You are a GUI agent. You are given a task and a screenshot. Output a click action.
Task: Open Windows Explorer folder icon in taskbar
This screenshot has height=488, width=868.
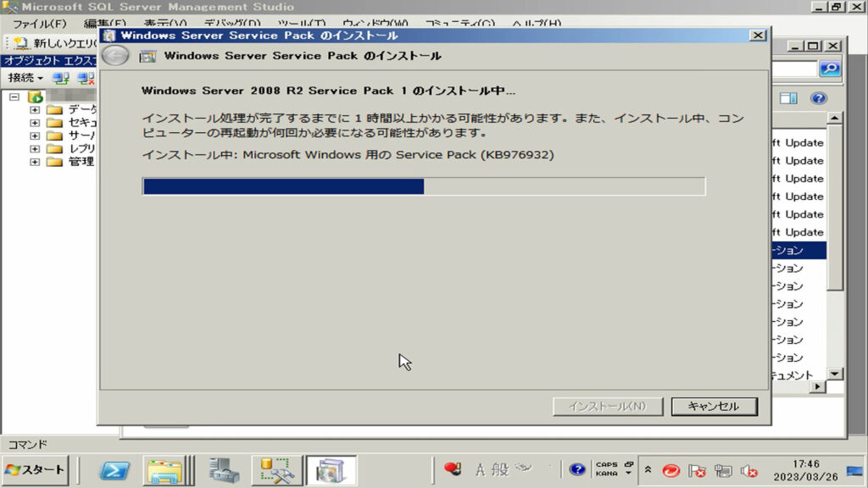(x=164, y=470)
